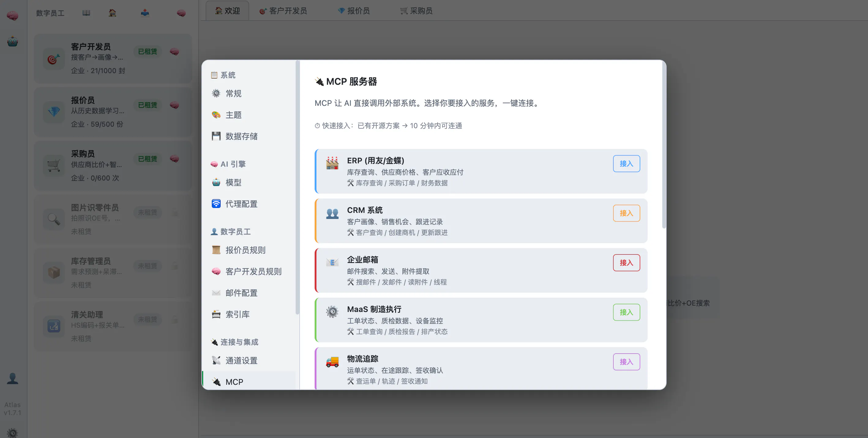Open 索引库 settings section
Screen dimensions: 868x438
(x=249, y=314)
